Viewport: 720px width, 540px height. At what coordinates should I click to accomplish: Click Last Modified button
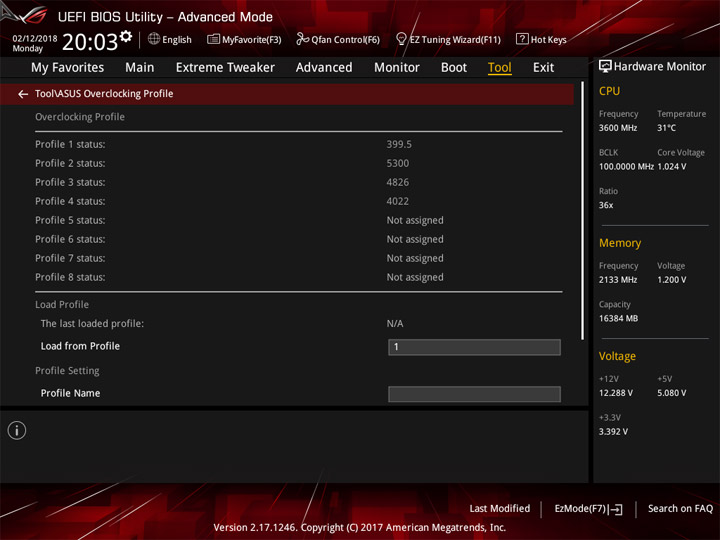pyautogui.click(x=500, y=509)
